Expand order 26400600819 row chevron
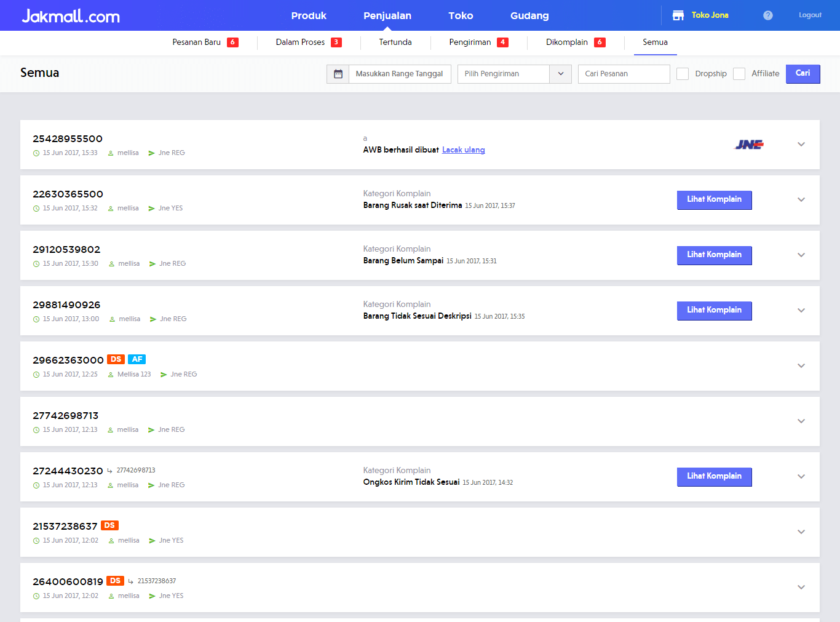This screenshot has width=840, height=622. tap(801, 588)
